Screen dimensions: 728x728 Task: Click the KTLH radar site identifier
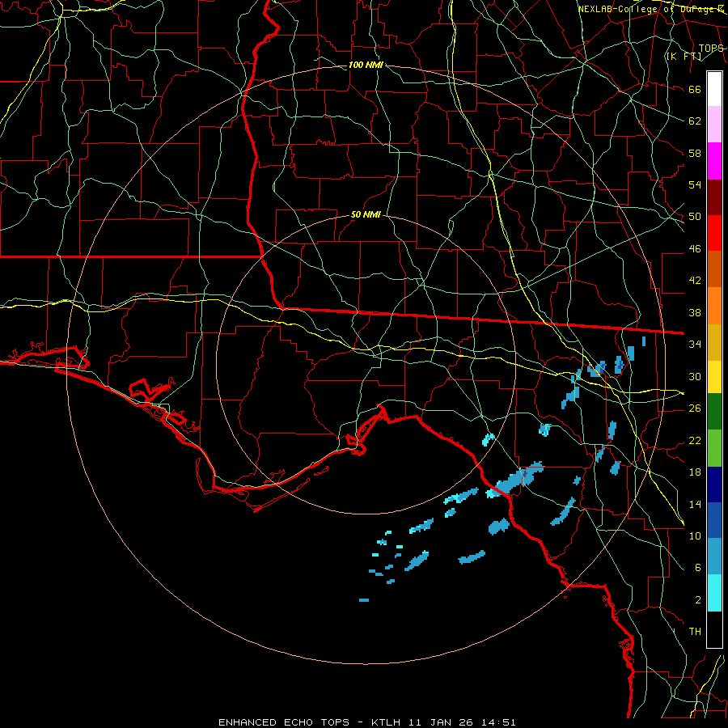click(x=386, y=722)
